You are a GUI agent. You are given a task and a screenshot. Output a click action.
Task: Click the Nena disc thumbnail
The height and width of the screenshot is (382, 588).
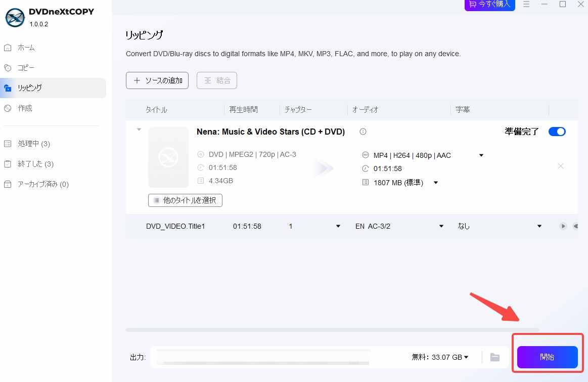(168, 157)
